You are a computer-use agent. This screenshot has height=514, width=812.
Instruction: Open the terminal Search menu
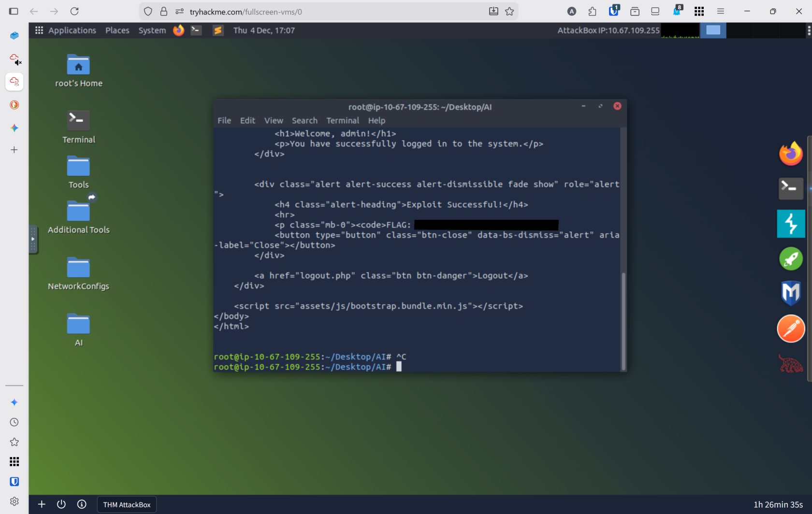(304, 121)
